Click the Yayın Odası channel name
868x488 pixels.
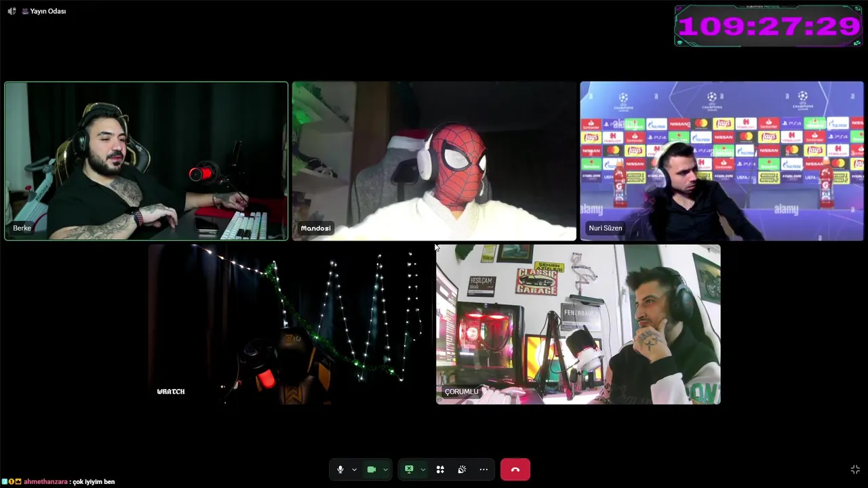tap(47, 11)
